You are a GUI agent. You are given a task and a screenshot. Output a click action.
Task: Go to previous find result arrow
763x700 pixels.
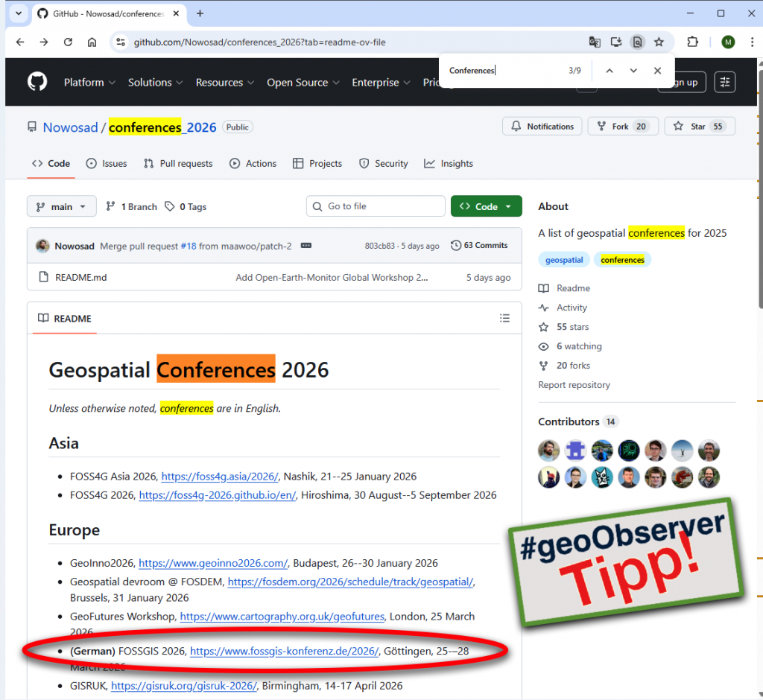pyautogui.click(x=609, y=71)
